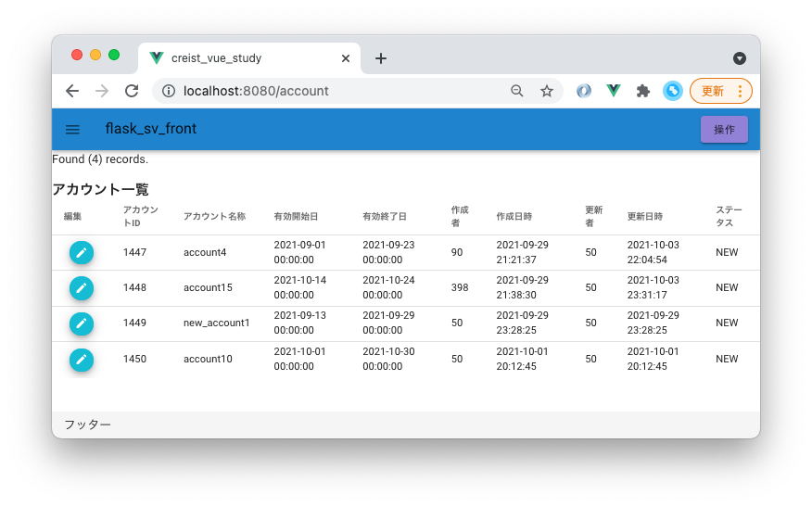This screenshot has height=507, width=812.
Task: Select account ID 1447 cell
Action: tap(134, 252)
